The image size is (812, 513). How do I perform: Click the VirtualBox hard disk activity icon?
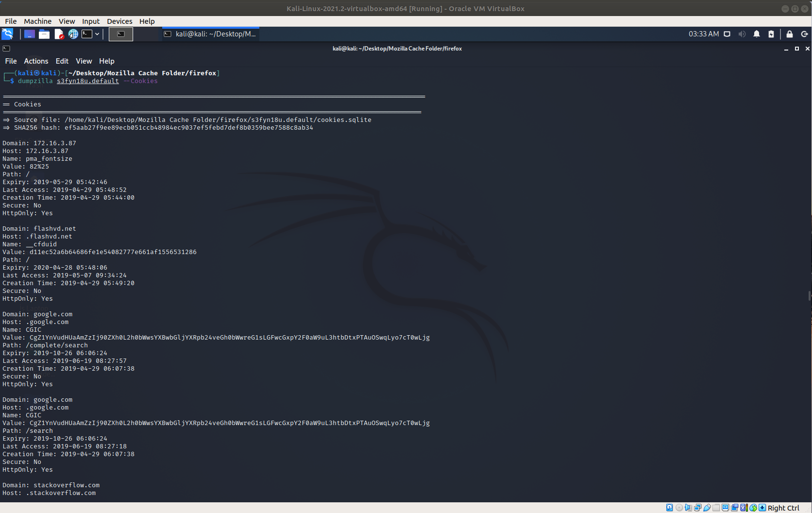point(670,508)
